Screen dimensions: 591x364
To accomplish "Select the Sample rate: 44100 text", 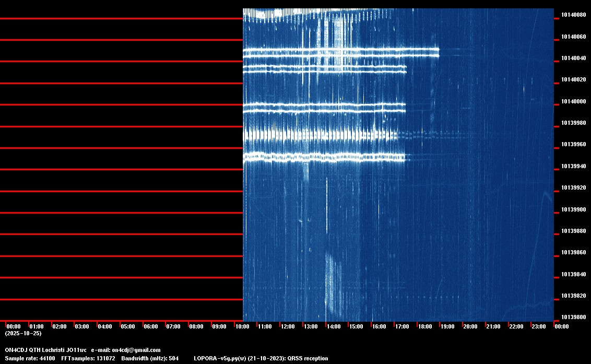I will coord(30,359).
